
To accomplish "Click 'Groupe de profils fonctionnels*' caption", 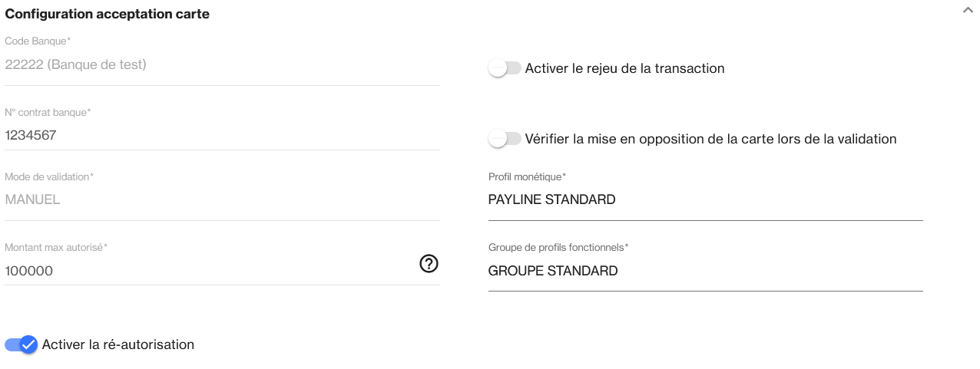I will click(558, 248).
